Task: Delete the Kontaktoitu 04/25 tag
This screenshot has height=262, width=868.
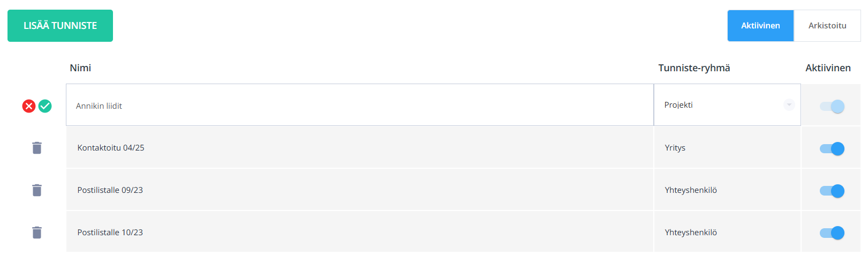Action: pos(37,148)
